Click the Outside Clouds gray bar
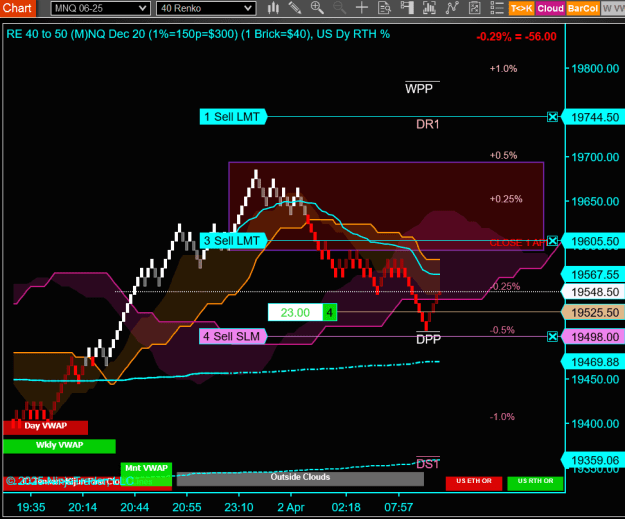This screenshot has height=519, width=625. pyautogui.click(x=300, y=478)
